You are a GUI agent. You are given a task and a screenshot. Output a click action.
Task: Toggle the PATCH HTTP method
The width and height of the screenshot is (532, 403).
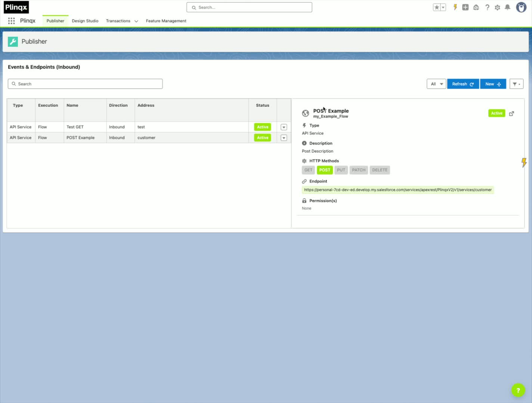[x=359, y=170]
